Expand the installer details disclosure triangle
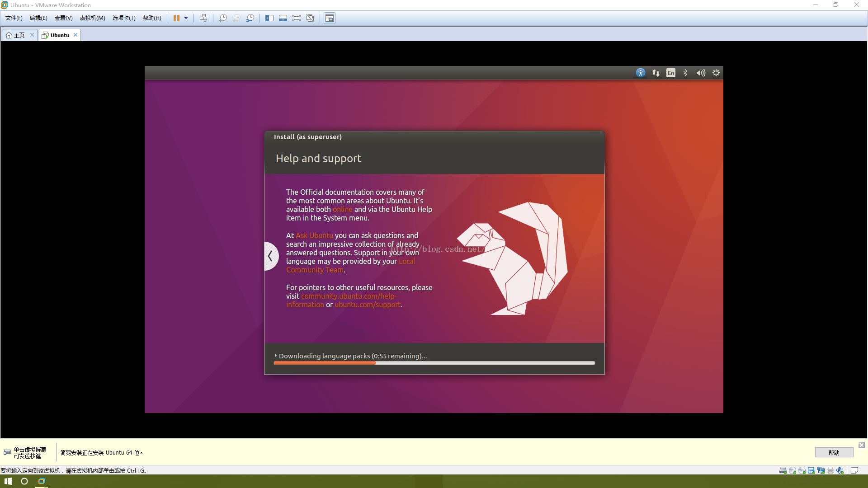This screenshot has height=488, width=868. point(276,356)
